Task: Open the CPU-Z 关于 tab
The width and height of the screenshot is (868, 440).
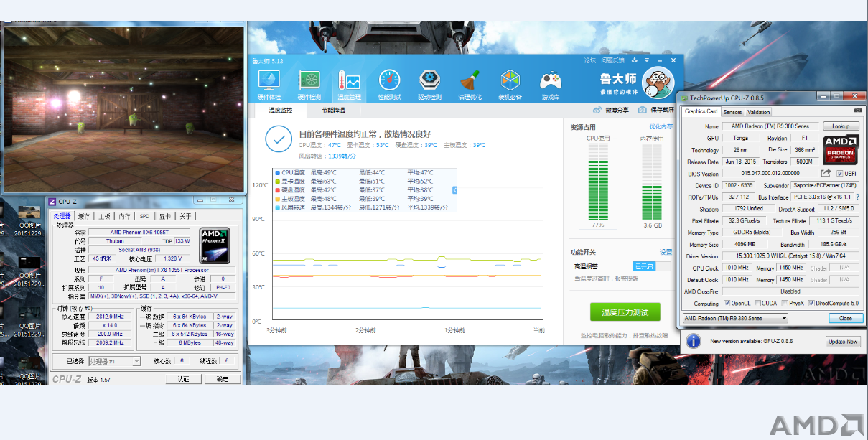Action: tap(185, 216)
